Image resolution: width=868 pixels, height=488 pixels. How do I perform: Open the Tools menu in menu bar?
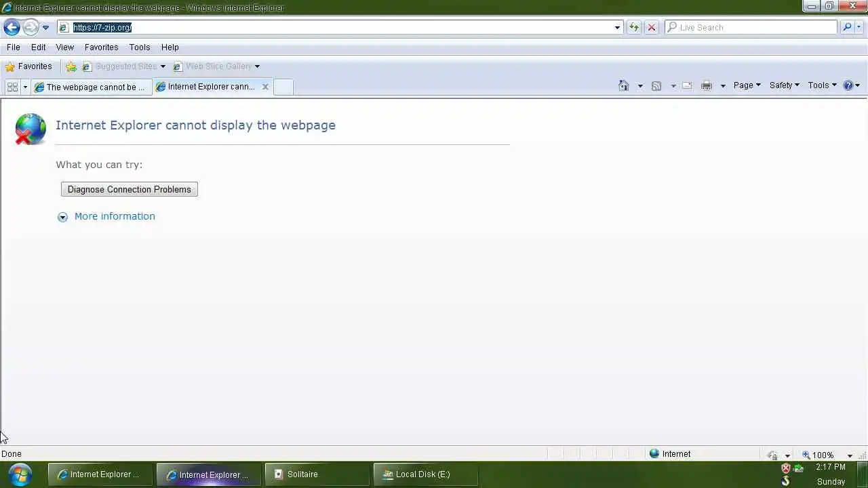(140, 47)
